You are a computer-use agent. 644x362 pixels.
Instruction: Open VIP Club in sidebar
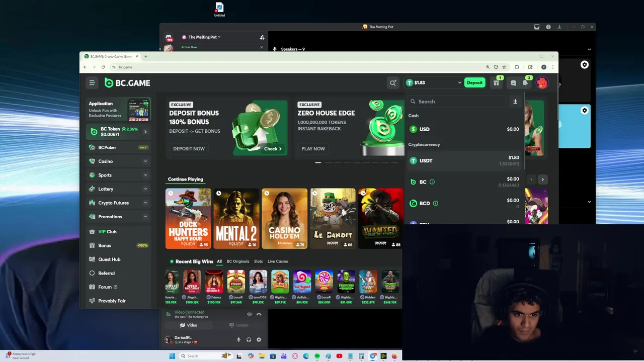pyautogui.click(x=118, y=232)
